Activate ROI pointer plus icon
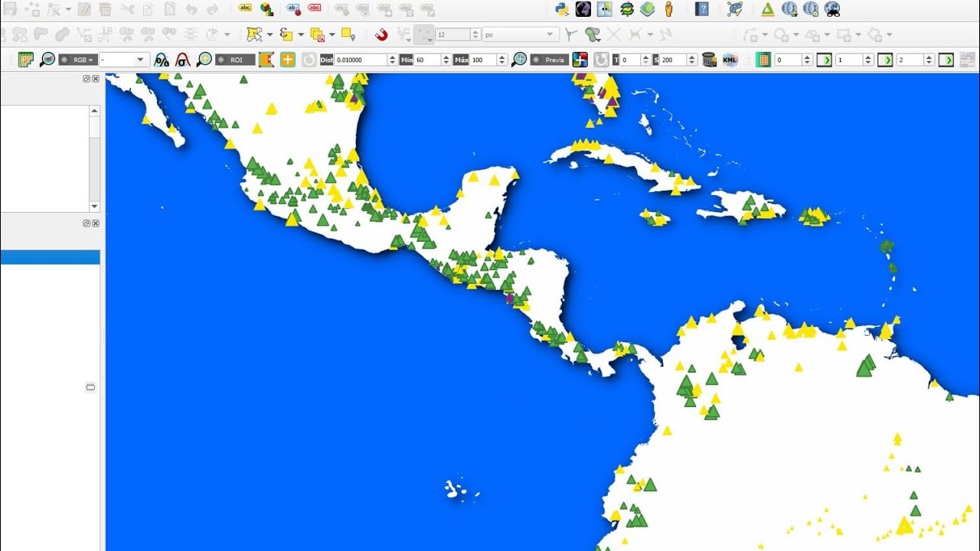Viewport: 980px width, 551px height. coord(288,60)
